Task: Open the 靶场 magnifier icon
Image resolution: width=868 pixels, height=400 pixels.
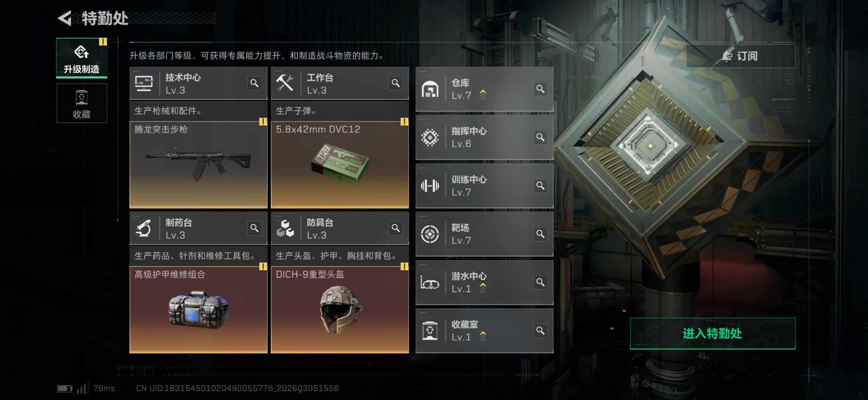Action: [540, 234]
